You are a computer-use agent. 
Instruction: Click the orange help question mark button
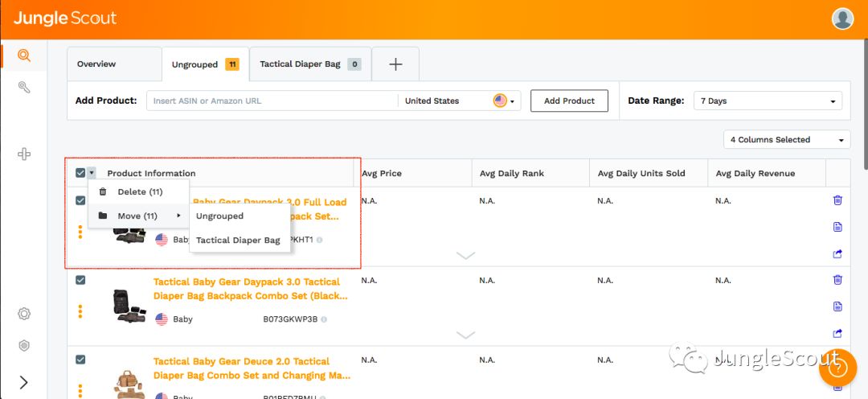pos(837,368)
